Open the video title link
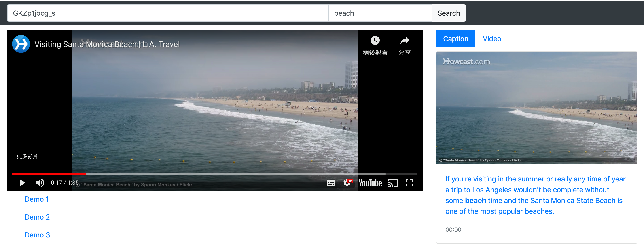Viewport: 644px width, 246px height. (107, 44)
